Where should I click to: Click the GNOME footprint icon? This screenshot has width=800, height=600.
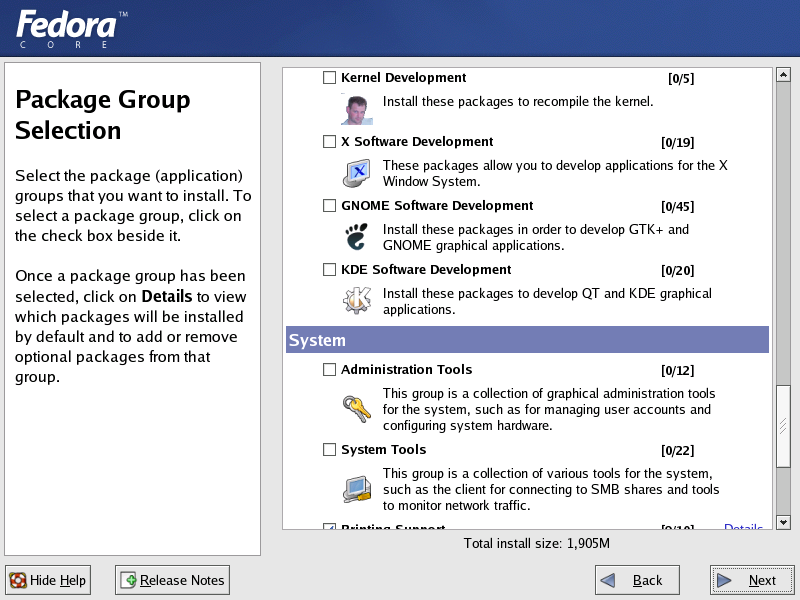coord(356,237)
